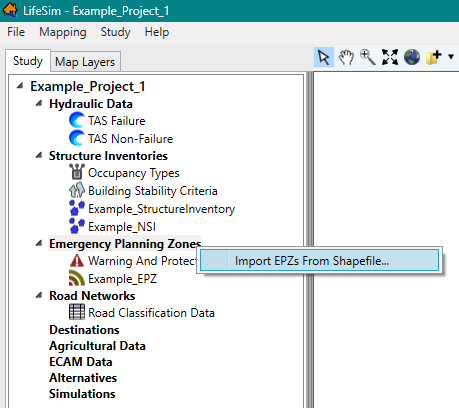Select TAS Non-Failure in the tree
Screen dimensions: 459x408
[x=130, y=139]
